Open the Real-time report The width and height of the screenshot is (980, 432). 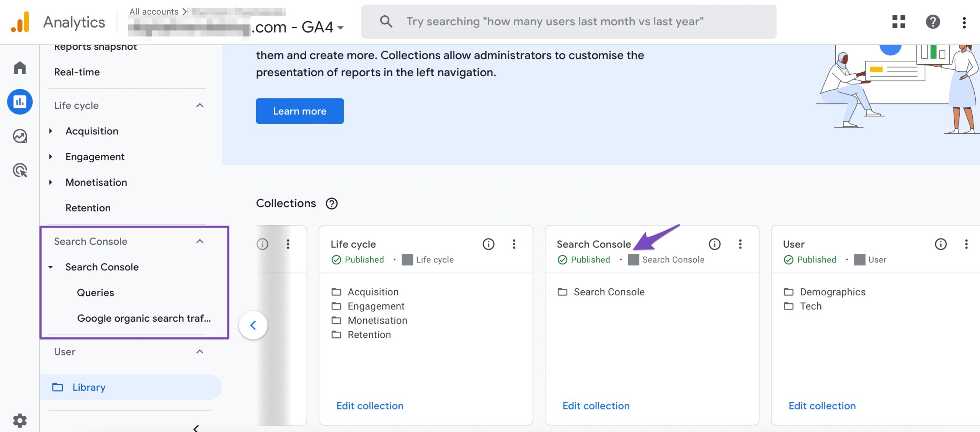77,72
